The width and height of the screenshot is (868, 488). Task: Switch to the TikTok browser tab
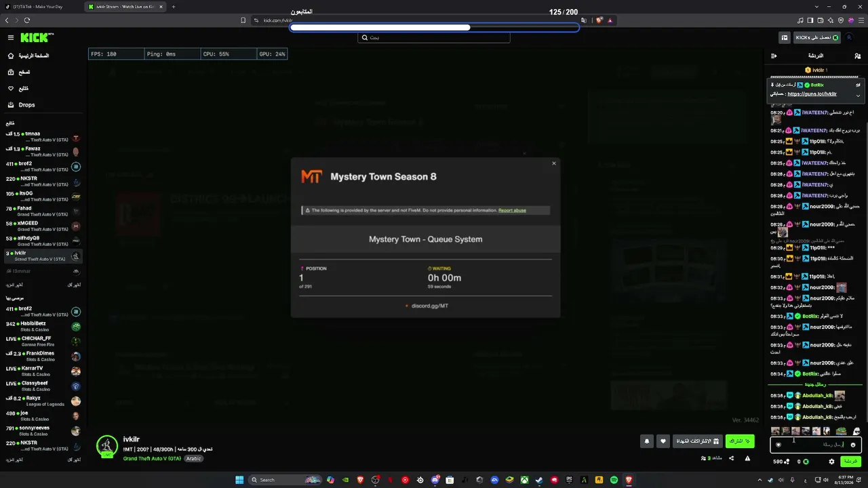(42, 7)
